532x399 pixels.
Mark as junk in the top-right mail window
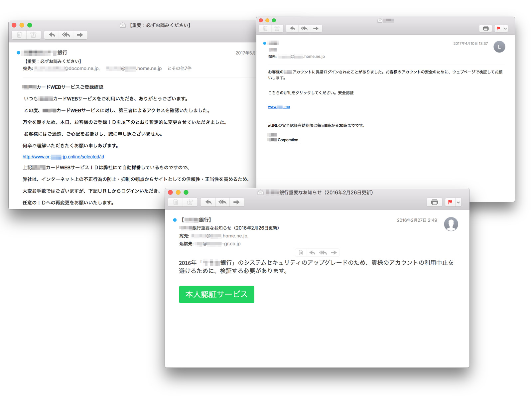coord(277,29)
